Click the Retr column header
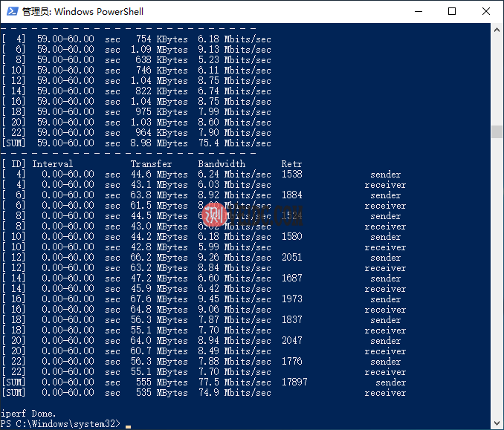Image resolution: width=504 pixels, height=430 pixels. pos(291,164)
